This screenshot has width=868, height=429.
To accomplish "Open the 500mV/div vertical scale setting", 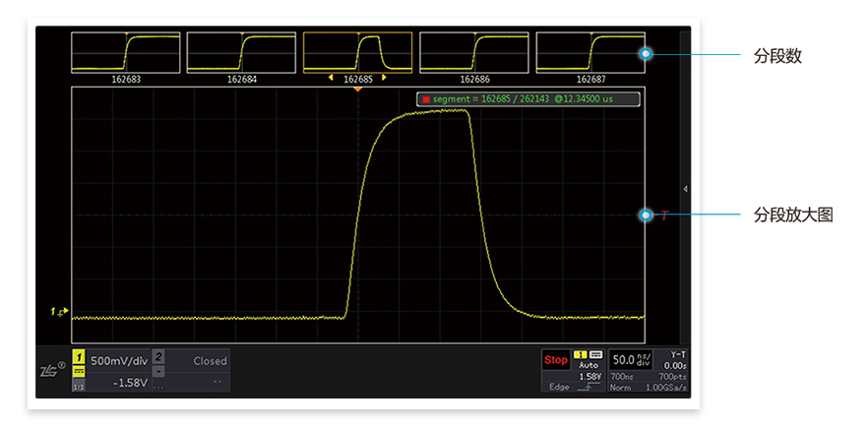I will click(x=119, y=361).
